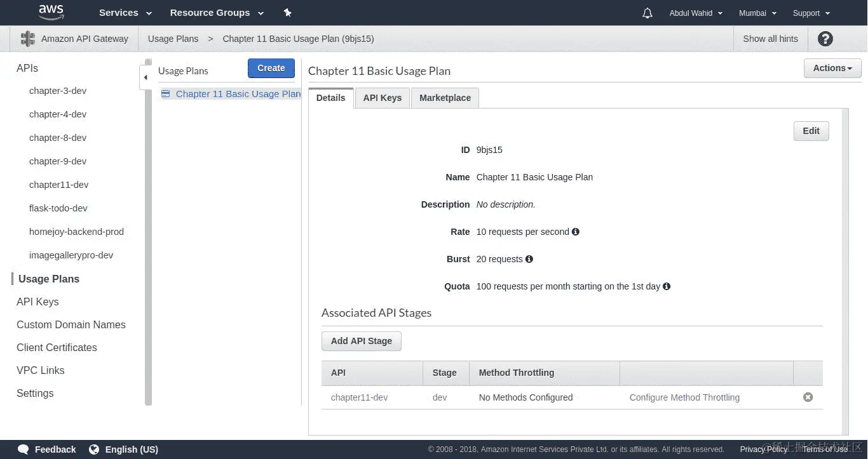Click the Usage Plans breadcrumb
Screen dimensions: 868x459
[x=173, y=39]
